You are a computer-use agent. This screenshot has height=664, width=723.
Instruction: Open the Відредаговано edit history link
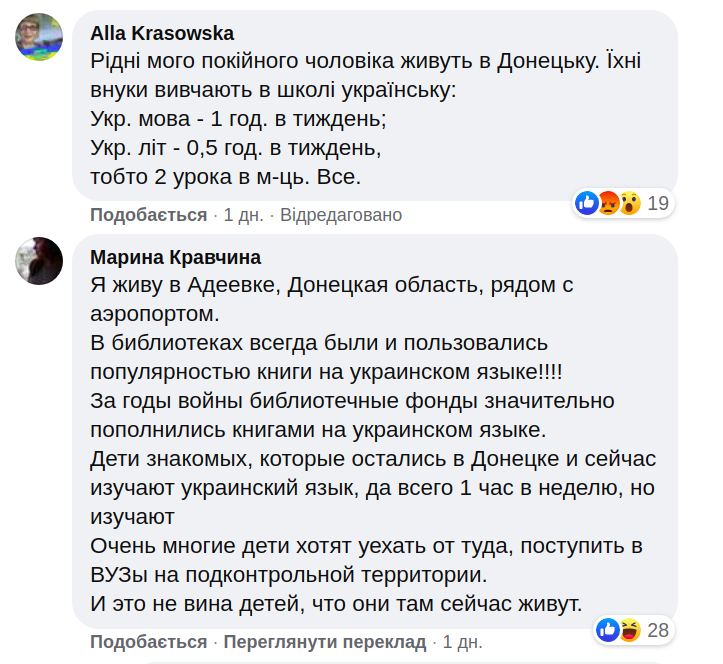(x=340, y=215)
